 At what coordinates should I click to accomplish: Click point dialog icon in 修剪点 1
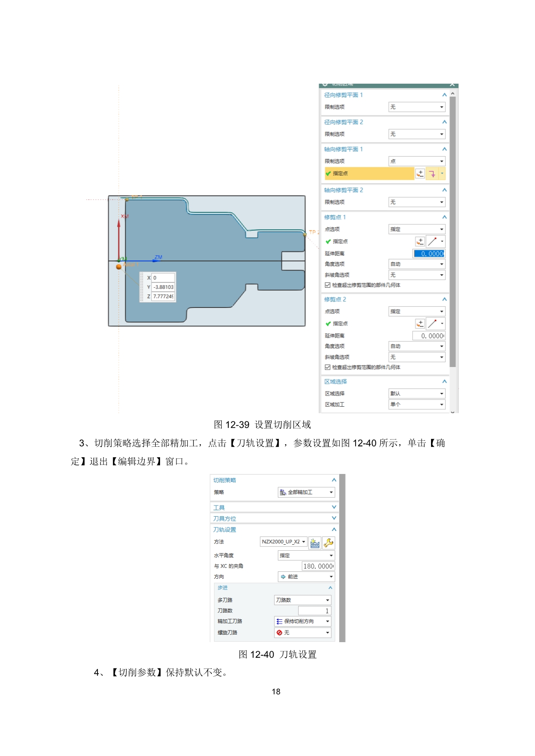point(420,242)
